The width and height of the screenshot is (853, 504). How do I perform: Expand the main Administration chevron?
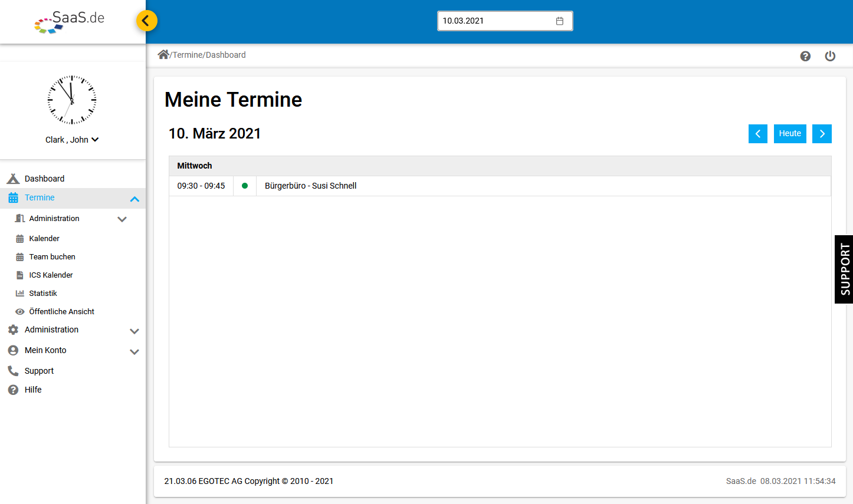pos(134,331)
